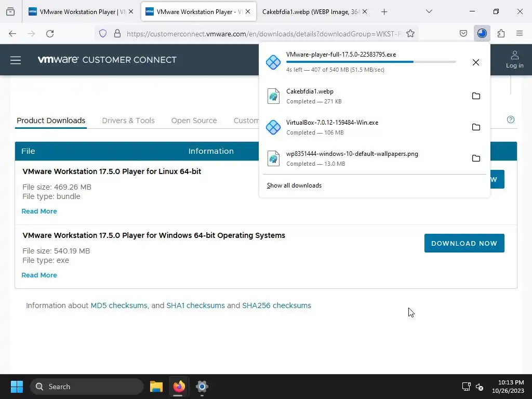Close the first VMware Workstation Player tab
Screen dimensions: 532x399
click(131, 11)
